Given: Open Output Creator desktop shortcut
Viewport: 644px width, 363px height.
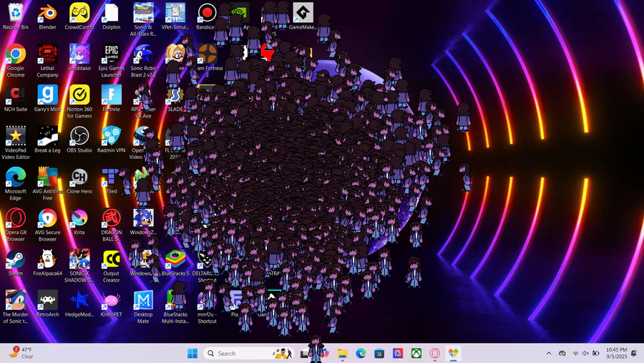Looking at the screenshot, I should pyautogui.click(x=112, y=266).
